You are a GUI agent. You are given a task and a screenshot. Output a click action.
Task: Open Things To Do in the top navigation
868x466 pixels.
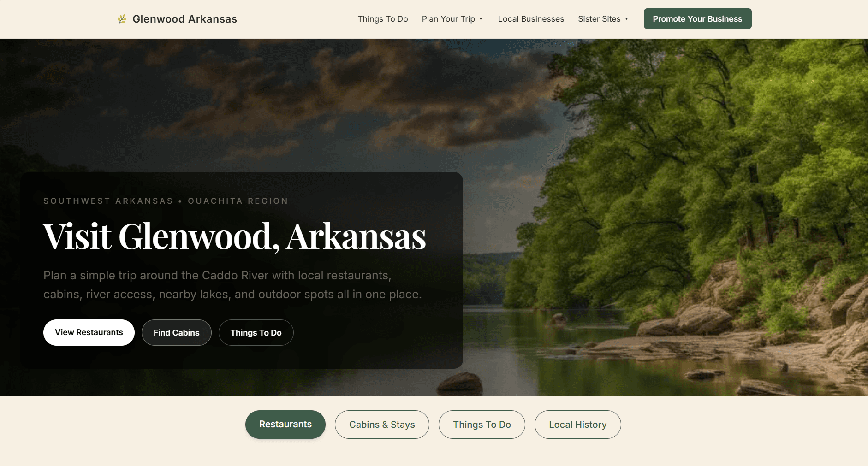pyautogui.click(x=383, y=19)
